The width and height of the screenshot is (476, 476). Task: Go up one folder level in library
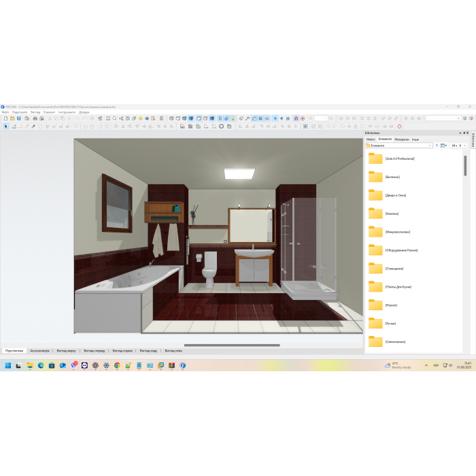[x=437, y=146]
